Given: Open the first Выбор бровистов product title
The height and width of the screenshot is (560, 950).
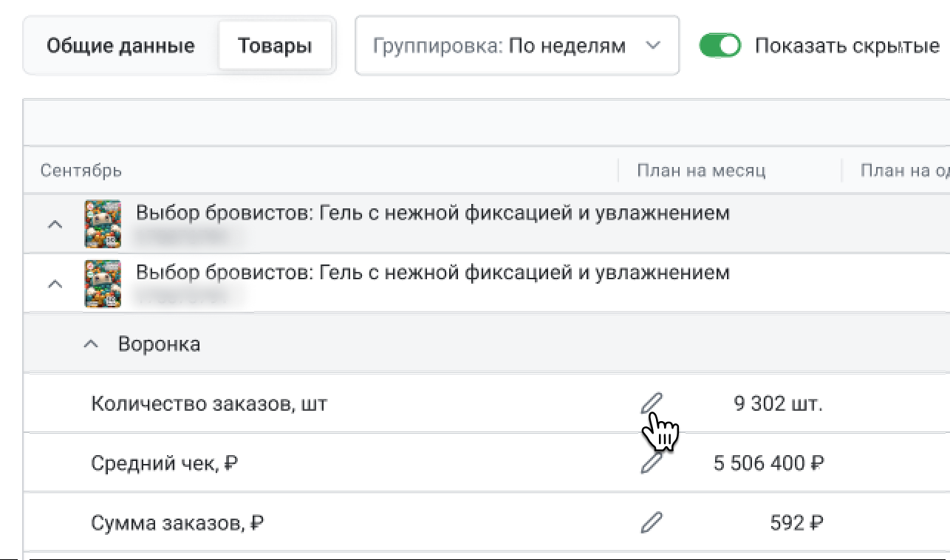Looking at the screenshot, I should point(432,214).
